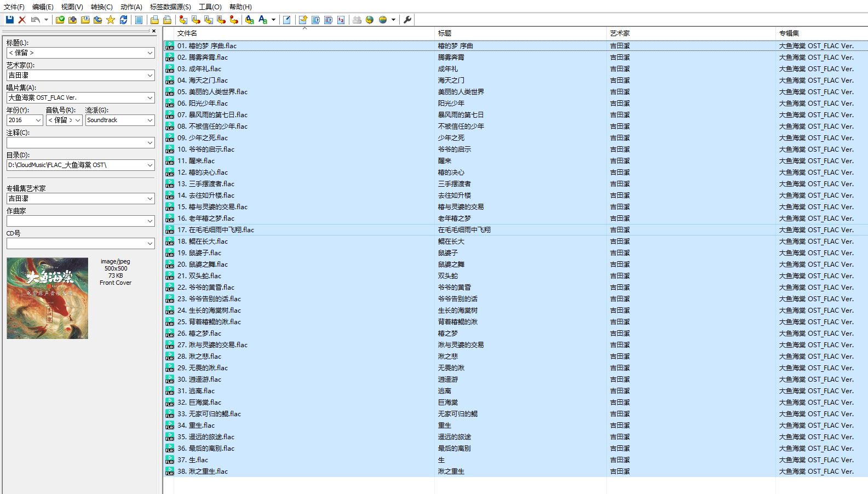Viewport: 868px width, 494px height.
Task: Click the auto-numbering wizard 1-2 icon
Action: (x=341, y=20)
